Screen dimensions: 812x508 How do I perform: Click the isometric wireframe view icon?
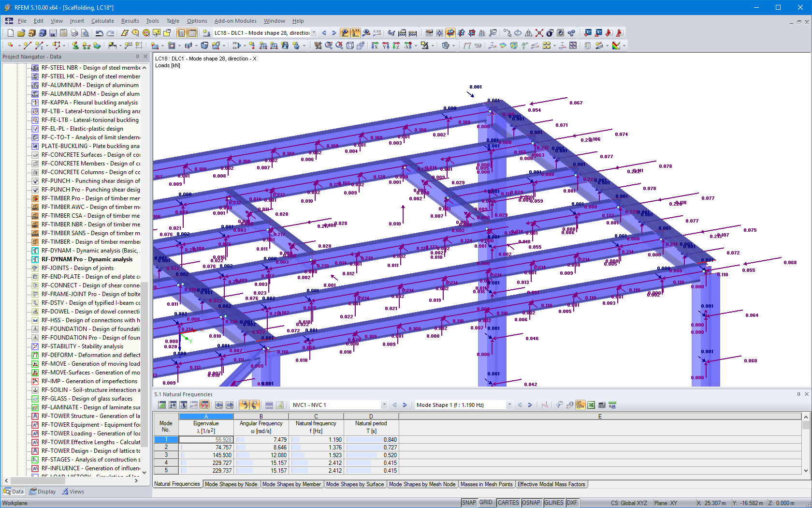tap(350, 45)
